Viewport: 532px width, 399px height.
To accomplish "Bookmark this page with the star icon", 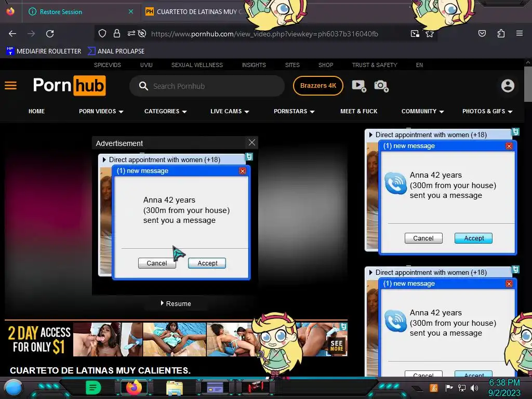I will click(x=430, y=34).
